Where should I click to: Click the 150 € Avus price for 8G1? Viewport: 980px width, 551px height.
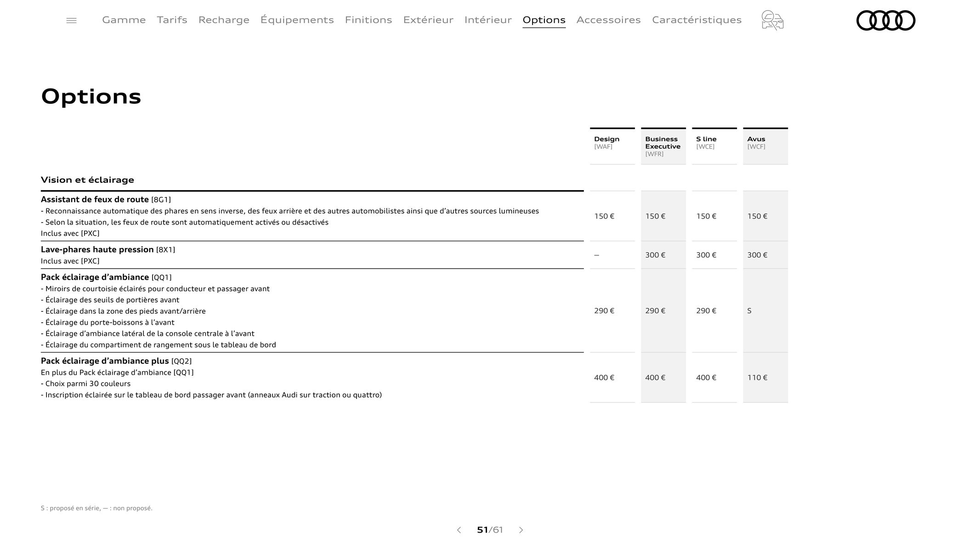pyautogui.click(x=757, y=216)
